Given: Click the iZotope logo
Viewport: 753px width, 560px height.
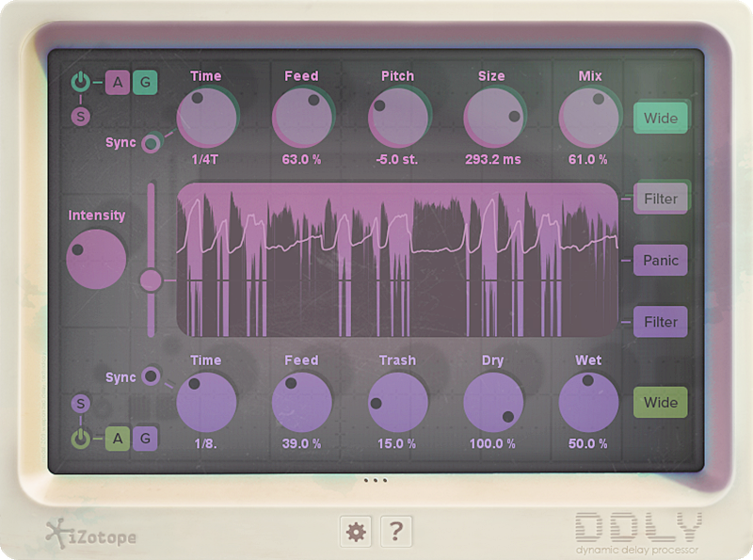Looking at the screenshot, I should click(x=90, y=535).
